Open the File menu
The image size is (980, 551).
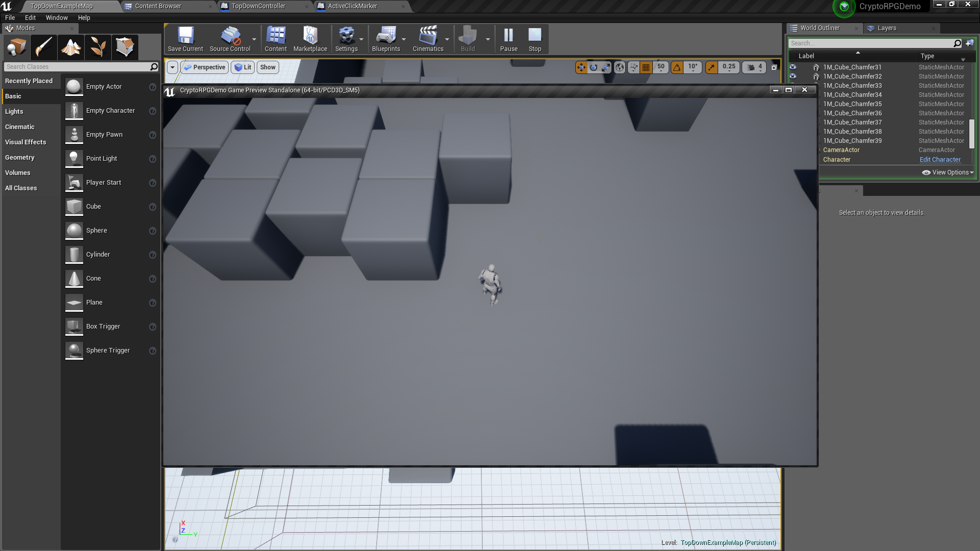(10, 17)
